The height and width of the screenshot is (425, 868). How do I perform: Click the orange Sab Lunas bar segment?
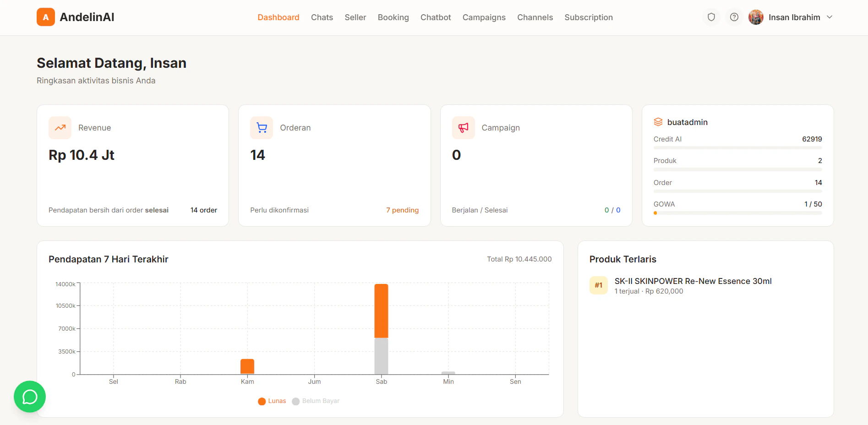tap(381, 311)
